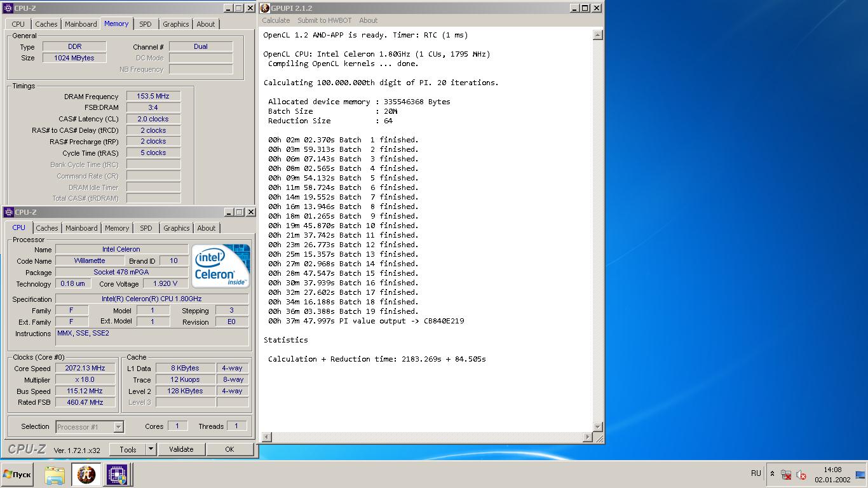Click Rated FSB value 460.47 MHz
Image resolution: width=868 pixels, height=488 pixels.
pos(85,402)
